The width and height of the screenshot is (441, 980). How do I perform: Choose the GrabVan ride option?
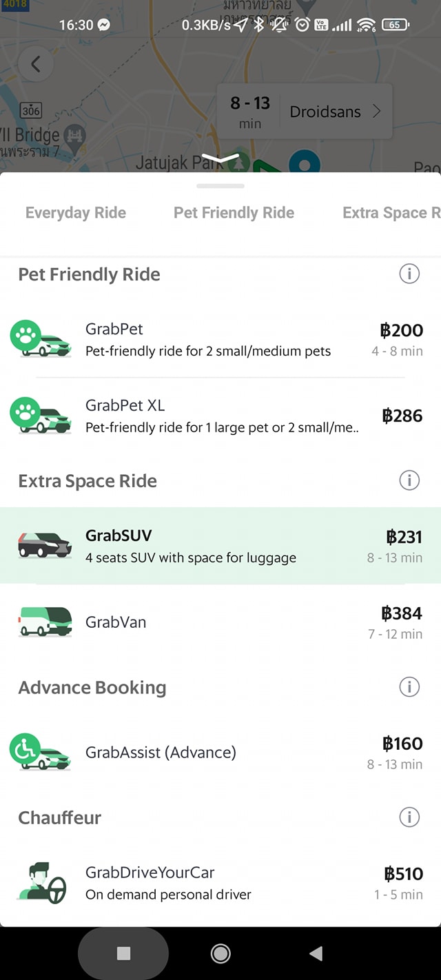click(x=220, y=622)
